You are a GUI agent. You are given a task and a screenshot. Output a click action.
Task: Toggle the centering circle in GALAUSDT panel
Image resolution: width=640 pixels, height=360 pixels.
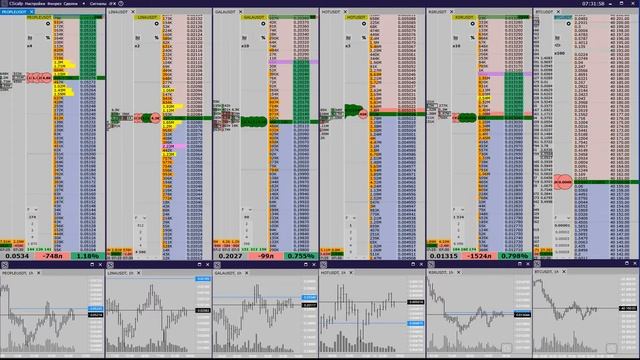pos(263,24)
